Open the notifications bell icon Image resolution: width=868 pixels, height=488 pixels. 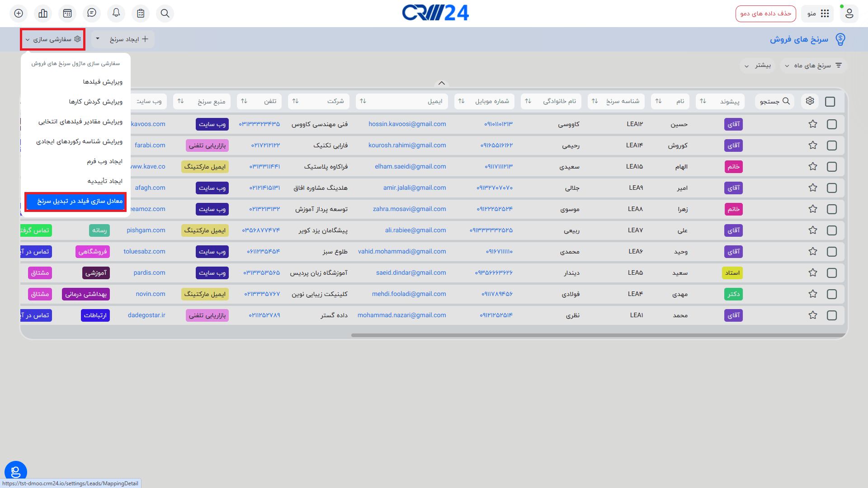[x=116, y=14]
